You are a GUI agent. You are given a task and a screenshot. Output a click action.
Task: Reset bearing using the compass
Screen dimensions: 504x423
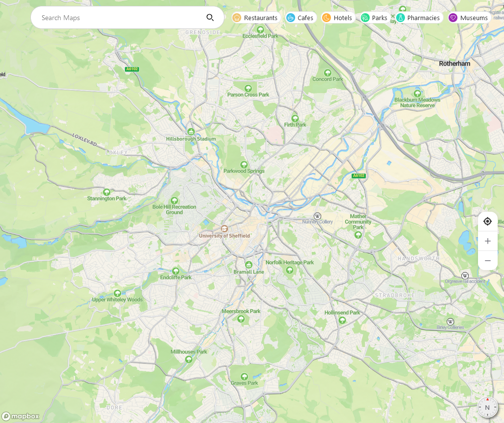point(487,407)
